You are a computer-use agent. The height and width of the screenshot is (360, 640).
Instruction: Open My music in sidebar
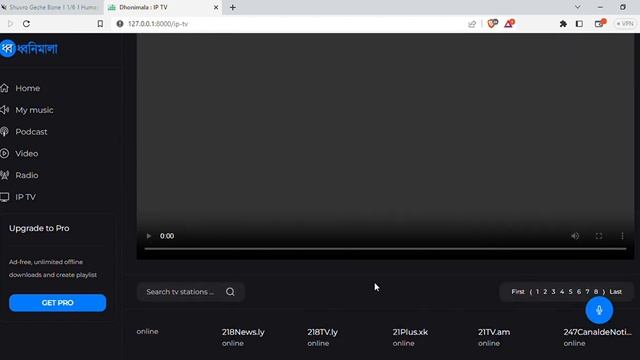34,110
